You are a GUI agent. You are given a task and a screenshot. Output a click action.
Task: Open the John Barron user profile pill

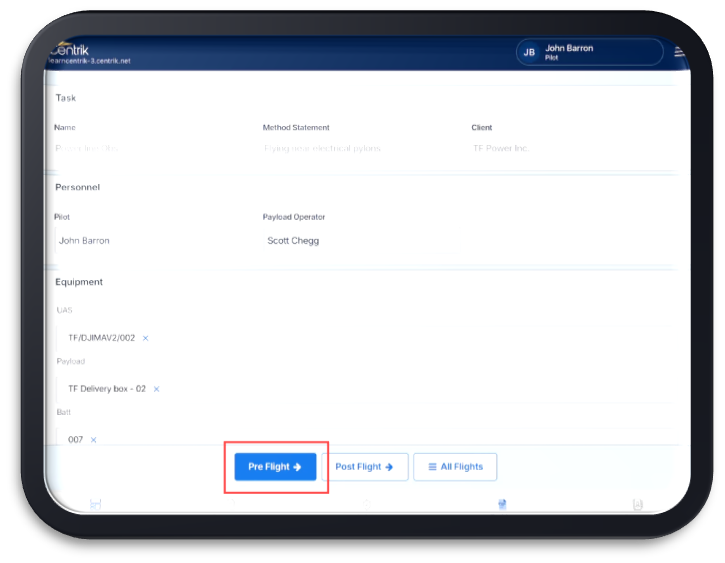point(590,52)
